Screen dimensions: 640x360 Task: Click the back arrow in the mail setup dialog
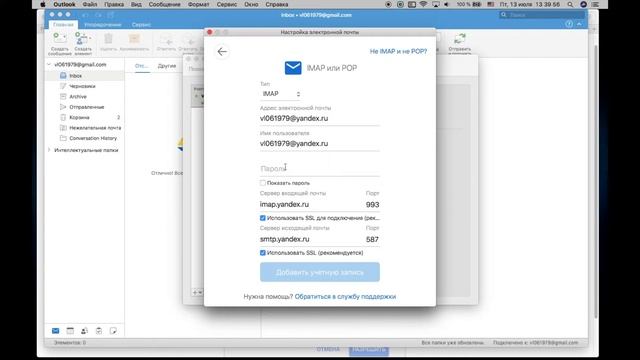pos(222,52)
